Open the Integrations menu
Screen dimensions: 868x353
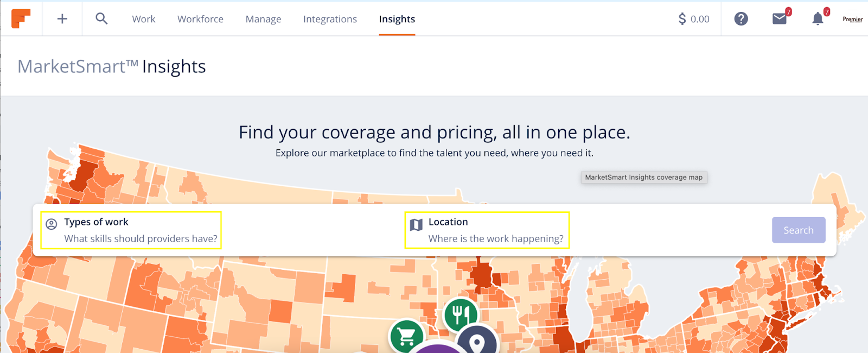(x=330, y=19)
